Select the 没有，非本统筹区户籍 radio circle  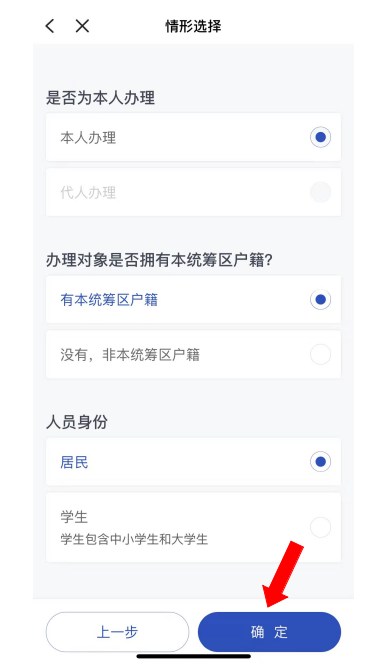click(320, 354)
